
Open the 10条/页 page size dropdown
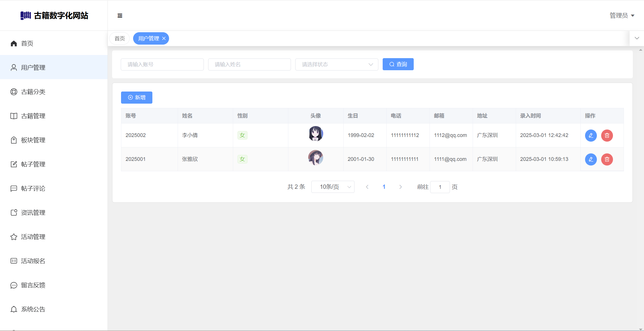[333, 187]
